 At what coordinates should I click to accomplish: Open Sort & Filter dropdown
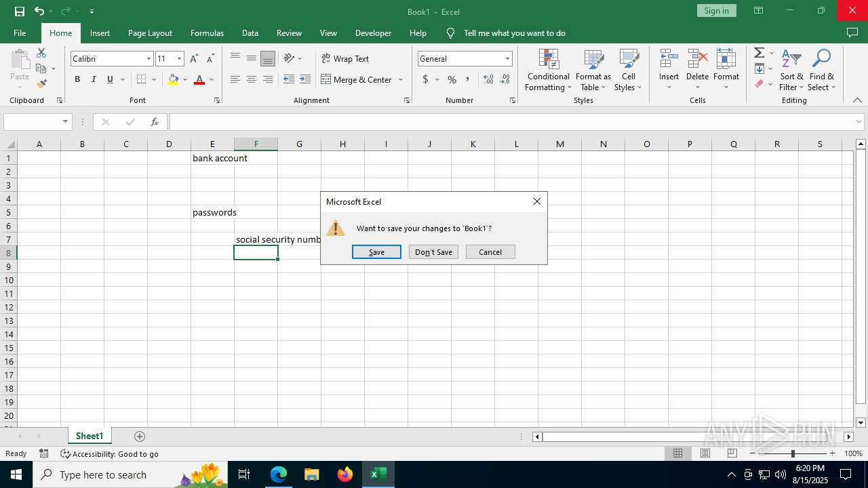pos(791,70)
